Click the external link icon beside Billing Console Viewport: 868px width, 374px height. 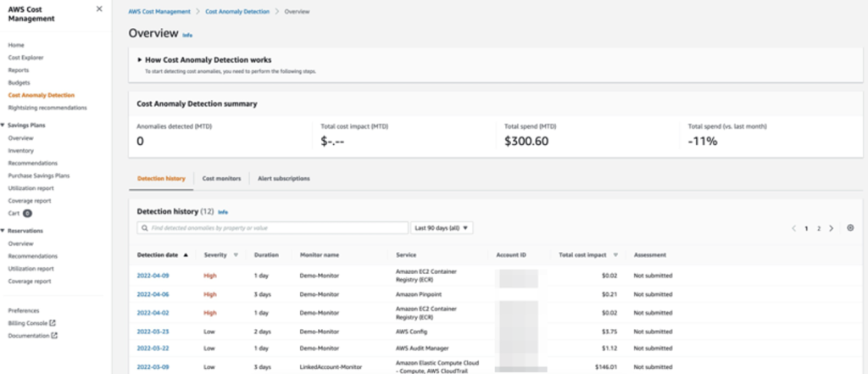(53, 323)
